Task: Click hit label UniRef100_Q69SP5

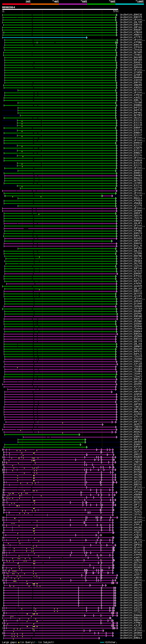Action: [131, 522]
